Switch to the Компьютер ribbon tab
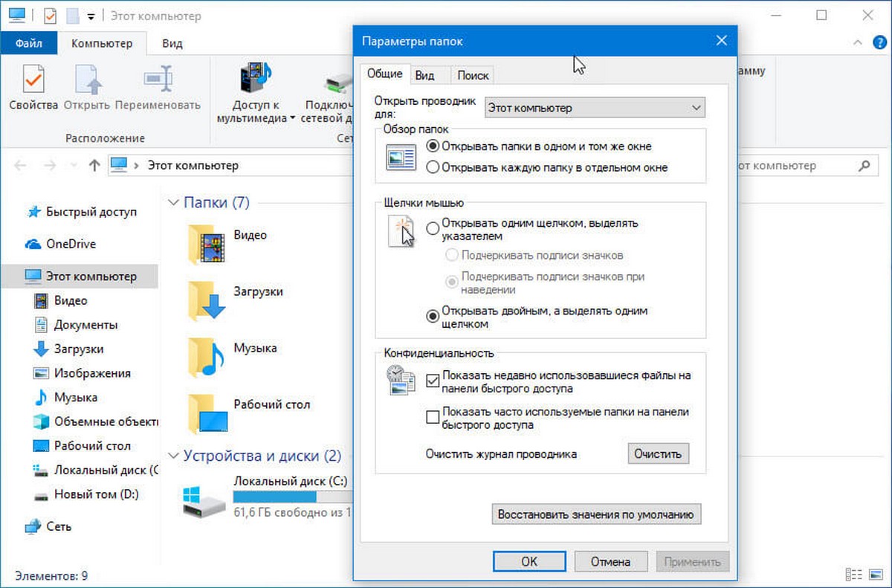Image resolution: width=892 pixels, height=588 pixels. (x=102, y=44)
